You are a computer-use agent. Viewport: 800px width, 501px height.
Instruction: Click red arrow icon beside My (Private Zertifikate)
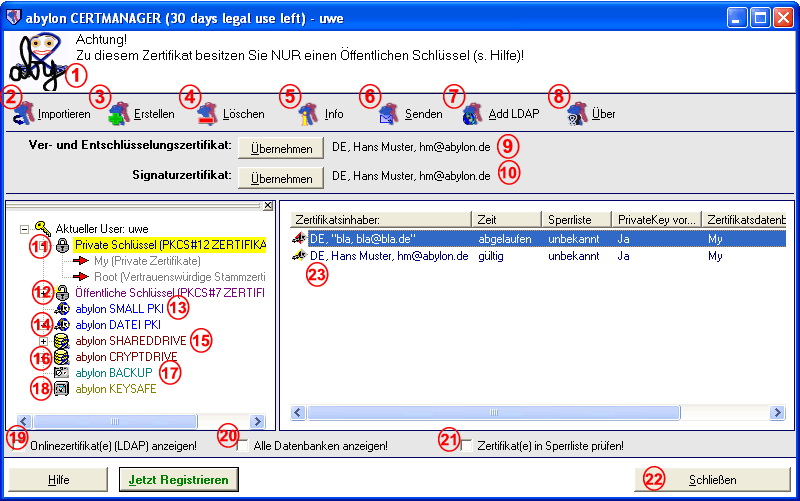81,261
